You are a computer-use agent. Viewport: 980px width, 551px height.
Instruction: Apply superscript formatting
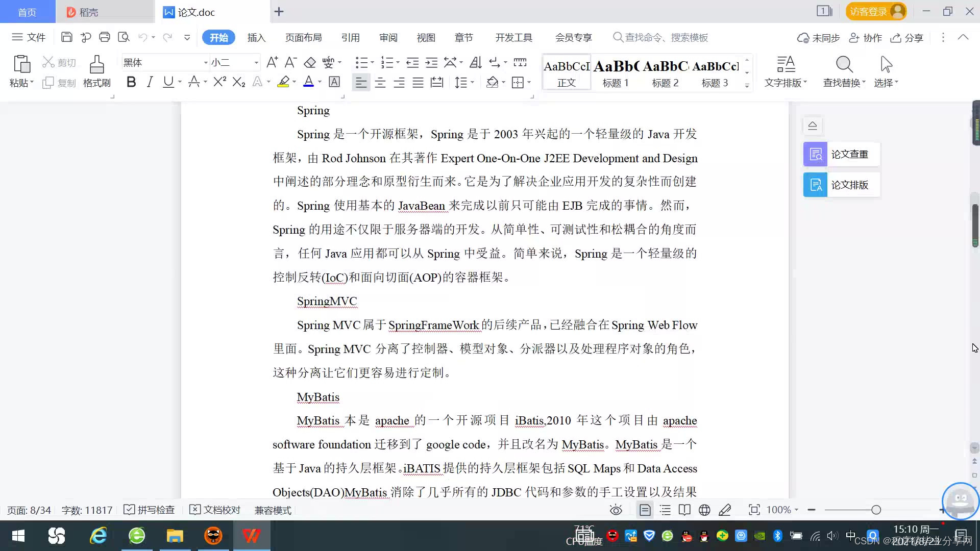click(x=219, y=82)
